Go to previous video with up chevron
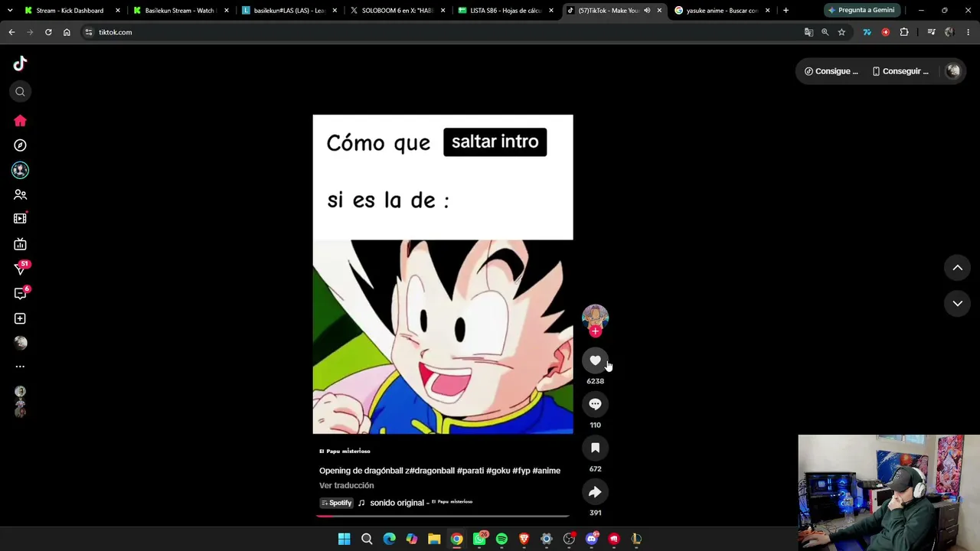 [957, 268]
